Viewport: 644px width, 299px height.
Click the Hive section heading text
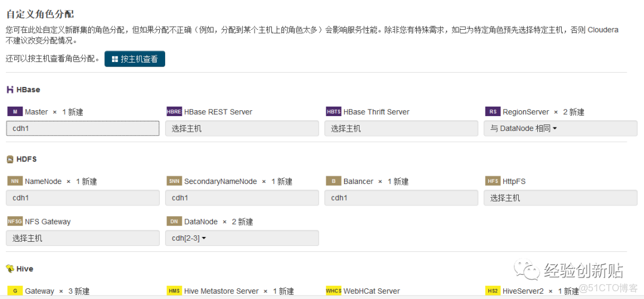[25, 269]
